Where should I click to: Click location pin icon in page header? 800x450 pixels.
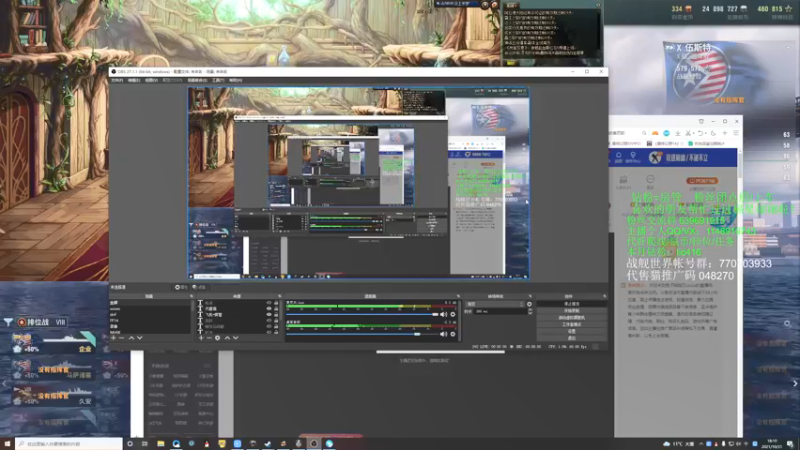[633, 157]
